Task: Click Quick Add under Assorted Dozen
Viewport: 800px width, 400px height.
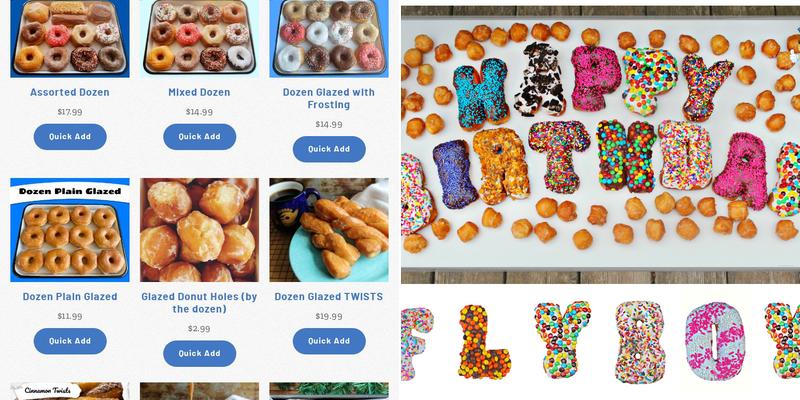Action: point(70,137)
